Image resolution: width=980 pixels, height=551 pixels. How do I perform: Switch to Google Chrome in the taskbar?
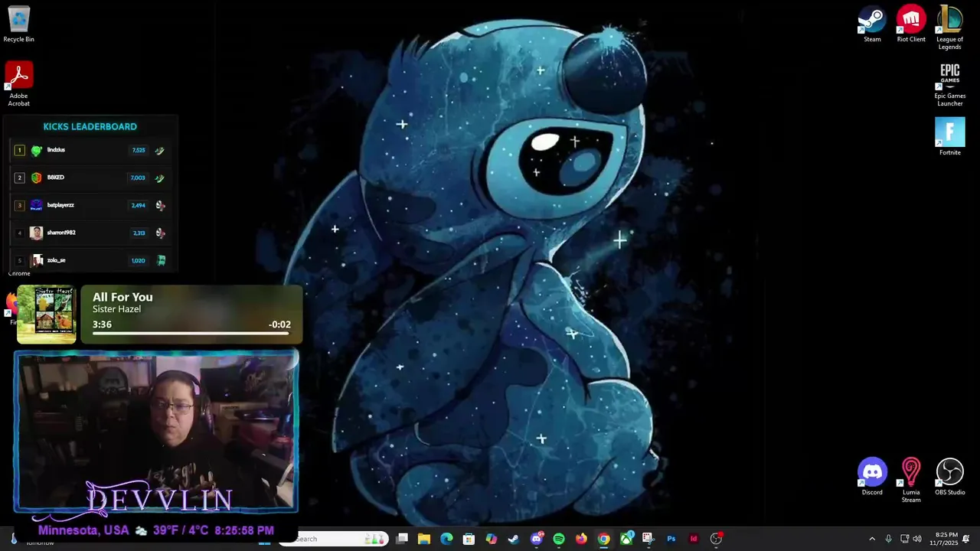click(604, 539)
